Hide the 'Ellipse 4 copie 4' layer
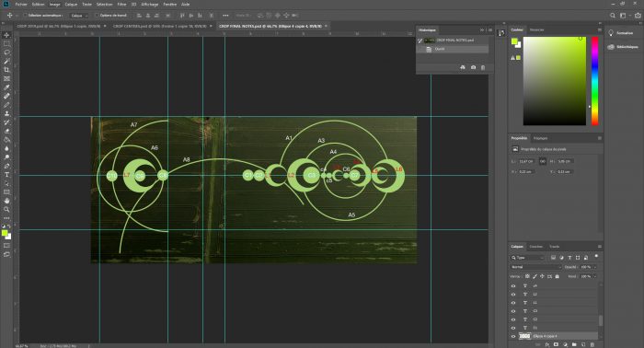644x348 pixels. (x=513, y=336)
